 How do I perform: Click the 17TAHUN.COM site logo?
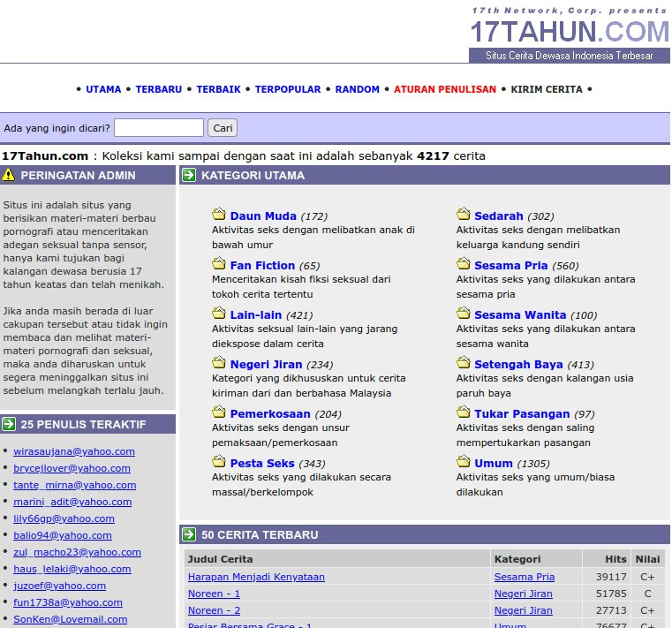pos(570,32)
